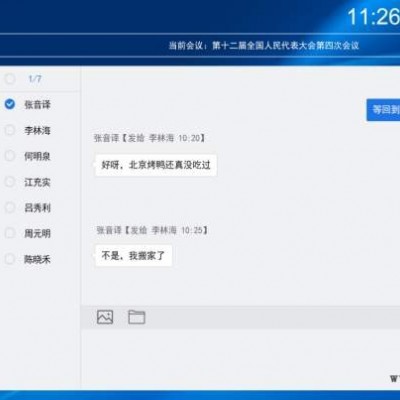Image resolution: width=400 pixels, height=400 pixels.
Task: Select the 周元明 checkbox
Action: pyautogui.click(x=10, y=233)
